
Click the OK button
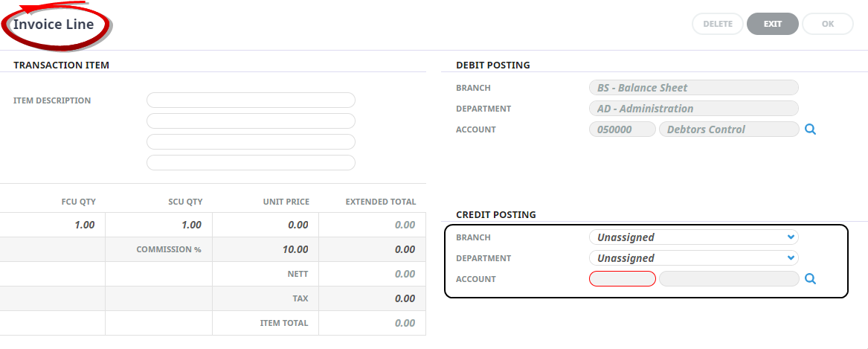tap(827, 24)
